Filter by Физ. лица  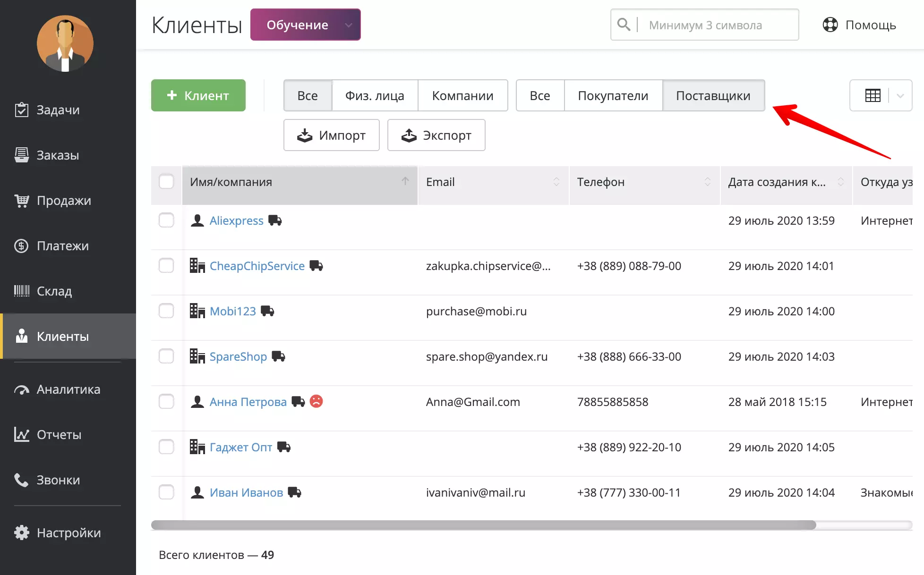pos(375,95)
